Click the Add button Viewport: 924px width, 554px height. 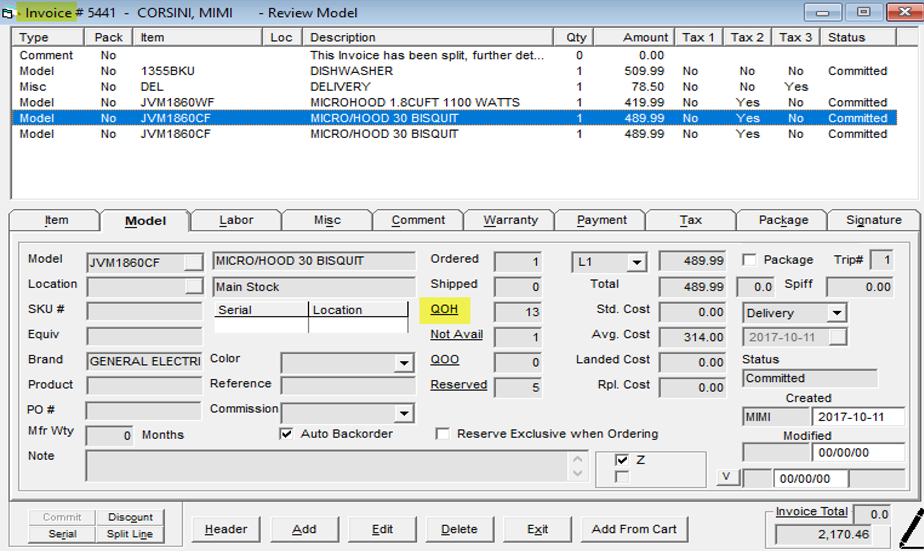[304, 529]
